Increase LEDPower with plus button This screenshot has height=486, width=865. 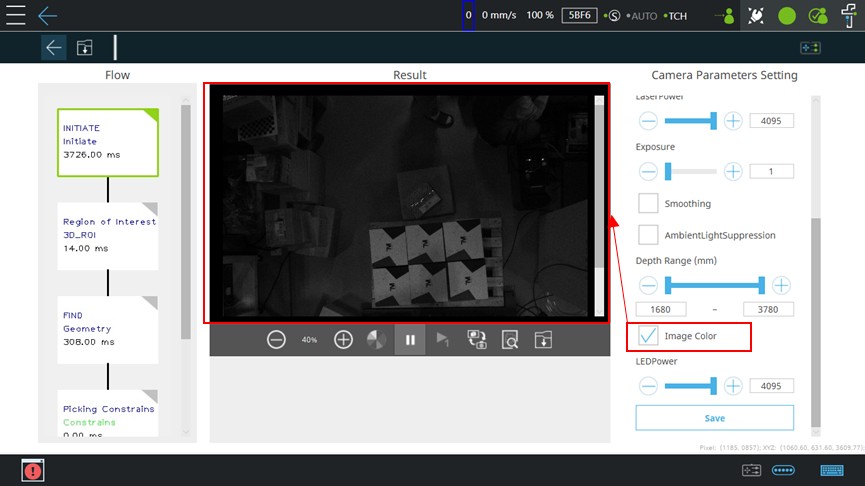click(733, 386)
